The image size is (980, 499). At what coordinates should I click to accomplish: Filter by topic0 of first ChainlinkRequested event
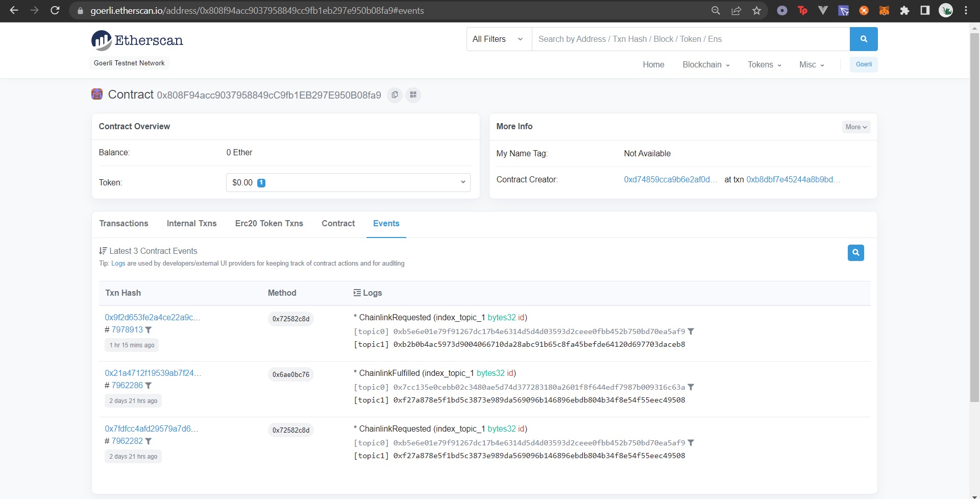coord(691,332)
